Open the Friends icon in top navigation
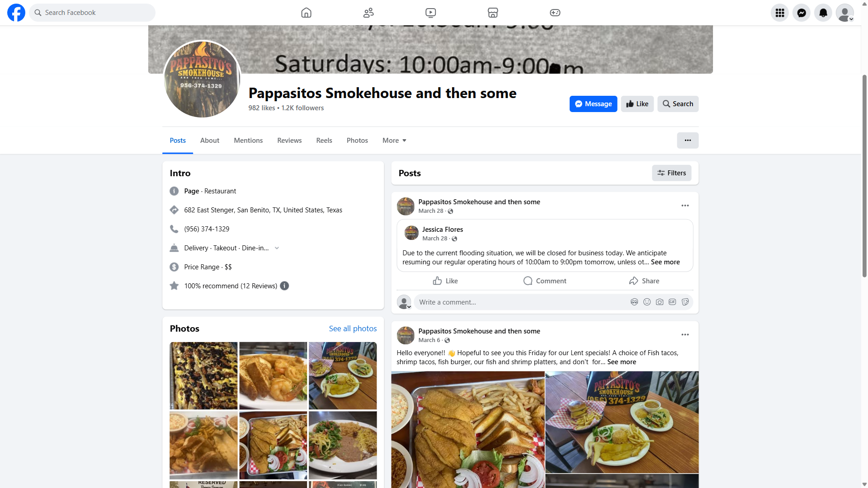The image size is (868, 488). (368, 13)
